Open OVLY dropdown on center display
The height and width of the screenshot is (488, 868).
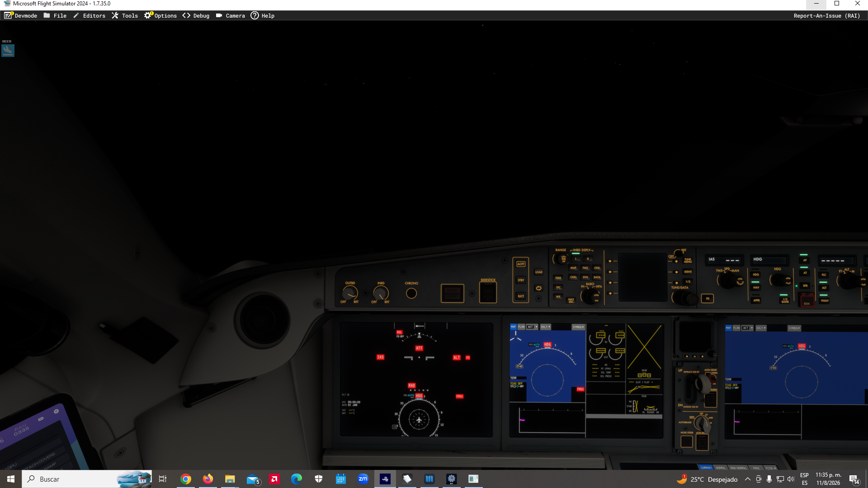(x=546, y=327)
